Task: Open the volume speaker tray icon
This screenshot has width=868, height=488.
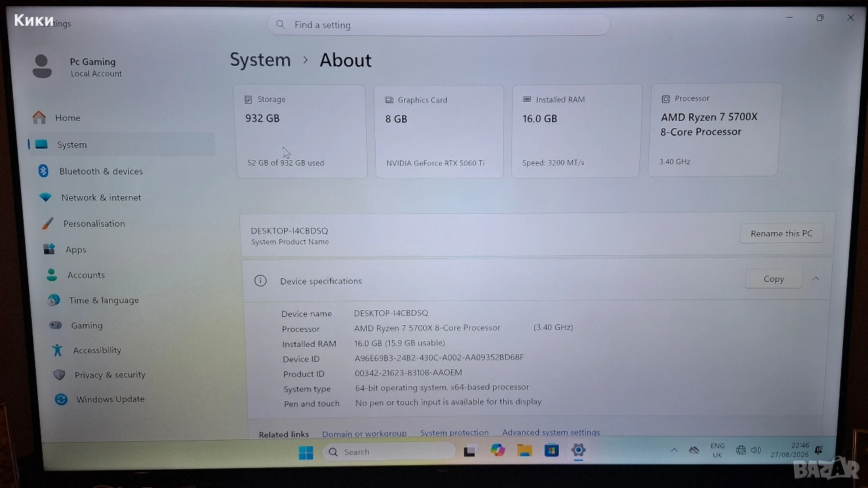Action: point(756,451)
